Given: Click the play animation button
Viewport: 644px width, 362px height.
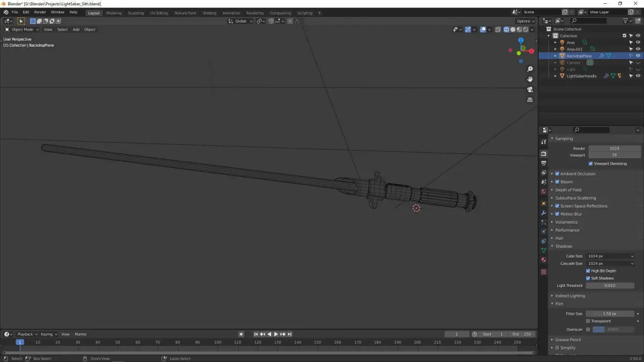Looking at the screenshot, I should (276, 334).
